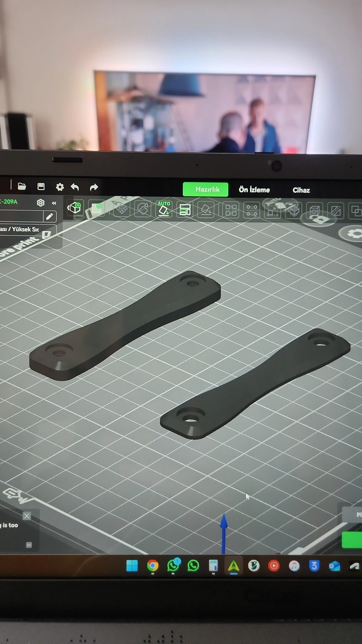Open project with folder icon
This screenshot has width=362, height=644.
[22, 186]
